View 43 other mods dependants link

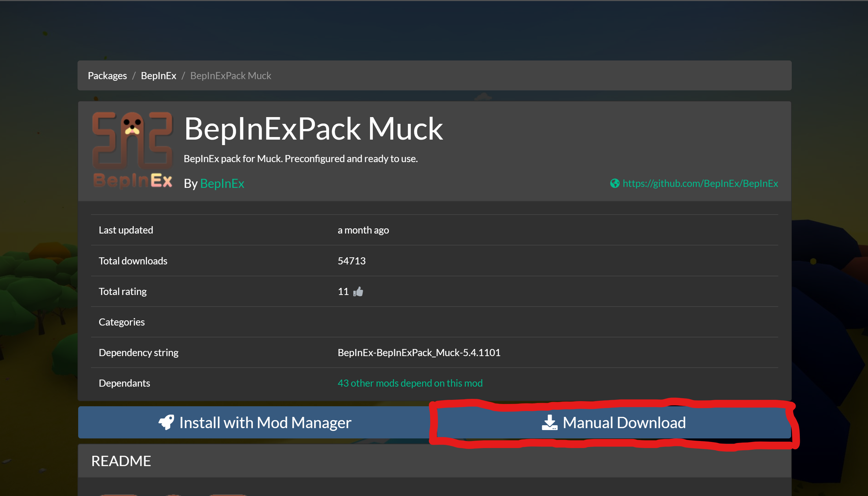click(410, 383)
